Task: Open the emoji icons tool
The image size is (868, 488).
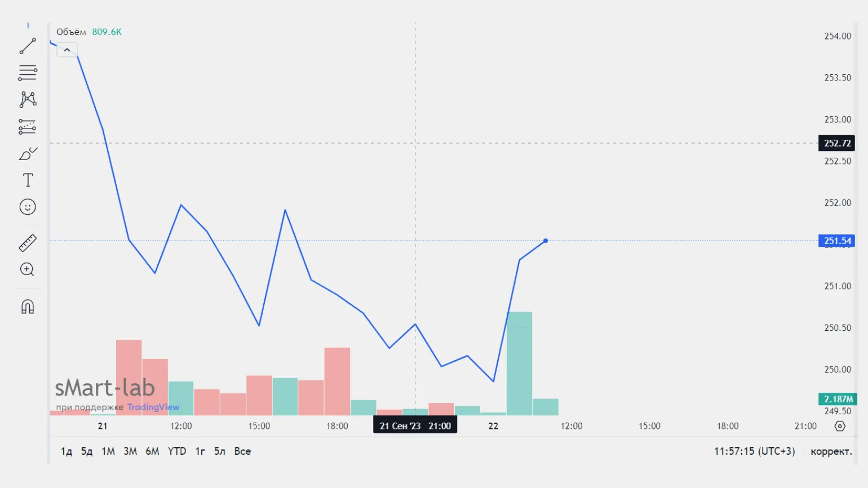Action: (x=28, y=207)
